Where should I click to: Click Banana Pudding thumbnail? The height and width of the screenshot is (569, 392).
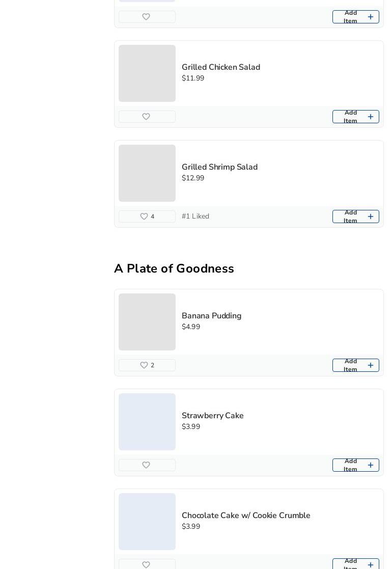pyautogui.click(x=147, y=322)
